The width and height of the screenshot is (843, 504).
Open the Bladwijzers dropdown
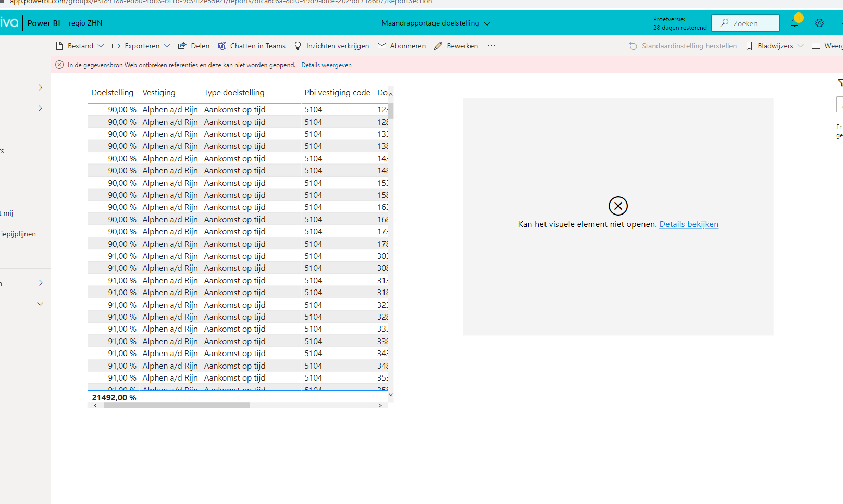tap(775, 46)
